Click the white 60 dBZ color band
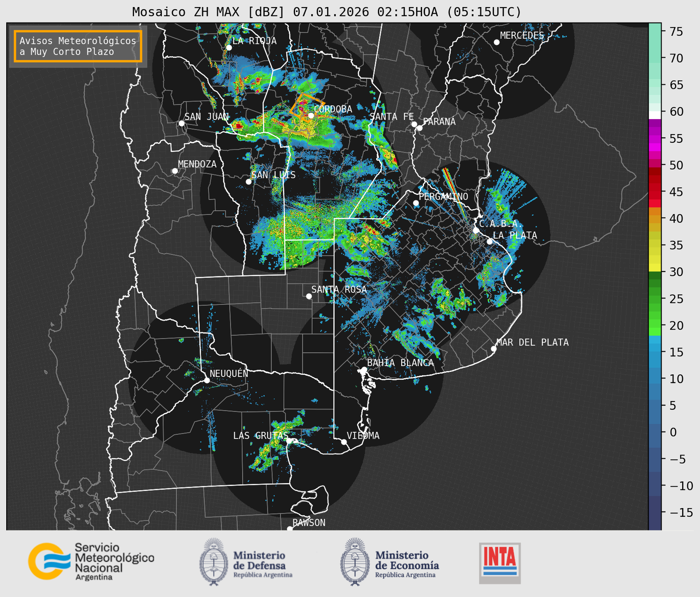700x597 pixels. tap(655, 115)
